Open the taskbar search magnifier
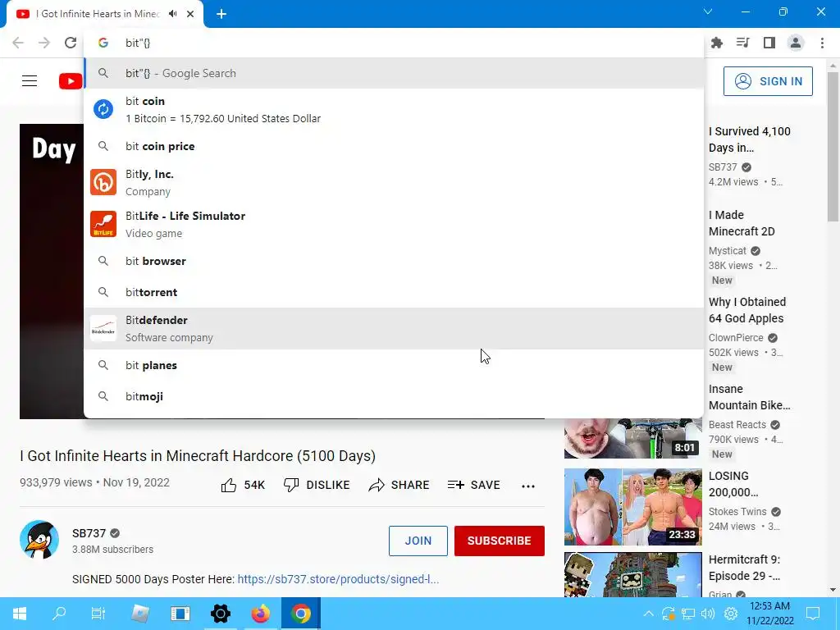 coord(59,614)
